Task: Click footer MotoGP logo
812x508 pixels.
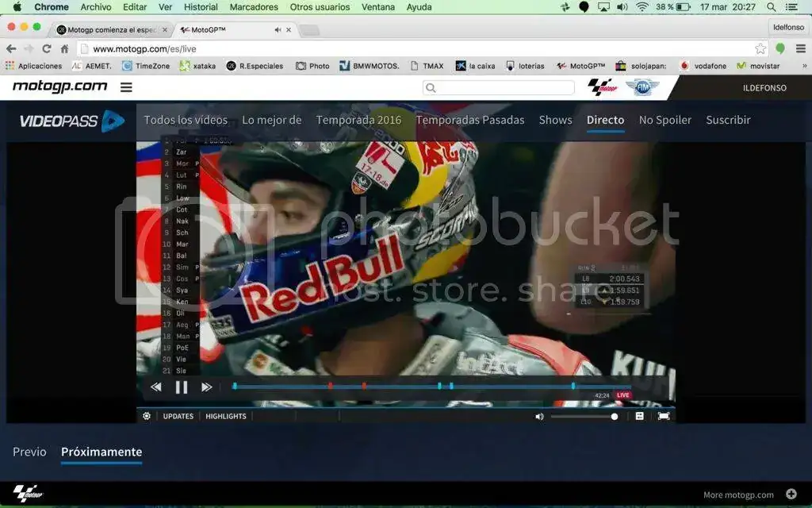Action: tap(28, 494)
